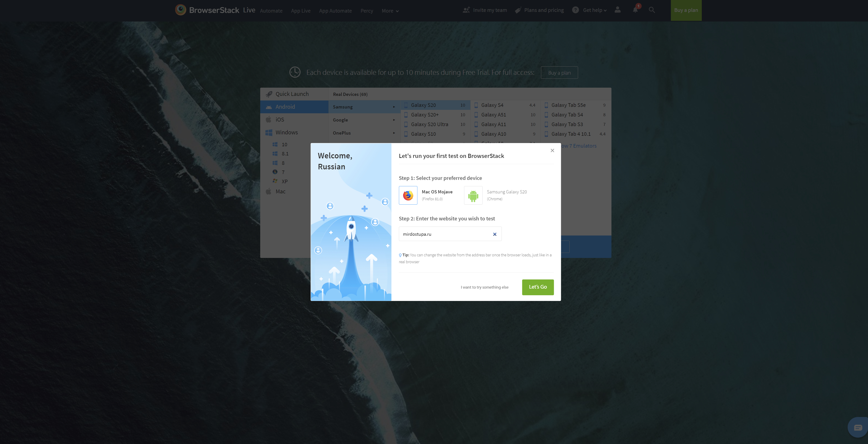Click the search magnifier icon
The image size is (868, 444).
coord(652,10)
